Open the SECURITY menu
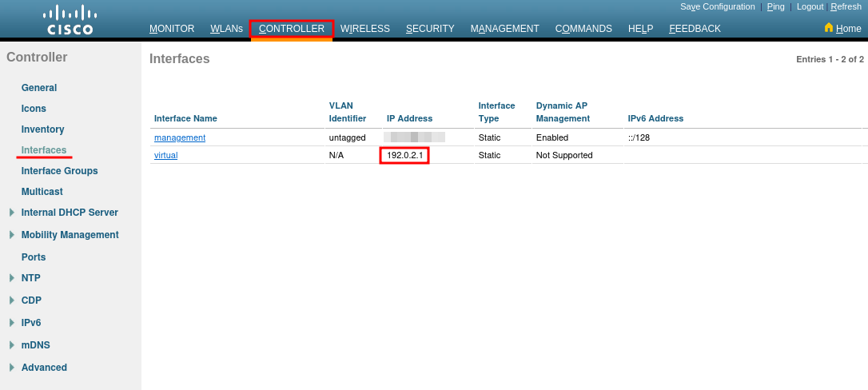This screenshot has width=868, height=390. pos(430,29)
